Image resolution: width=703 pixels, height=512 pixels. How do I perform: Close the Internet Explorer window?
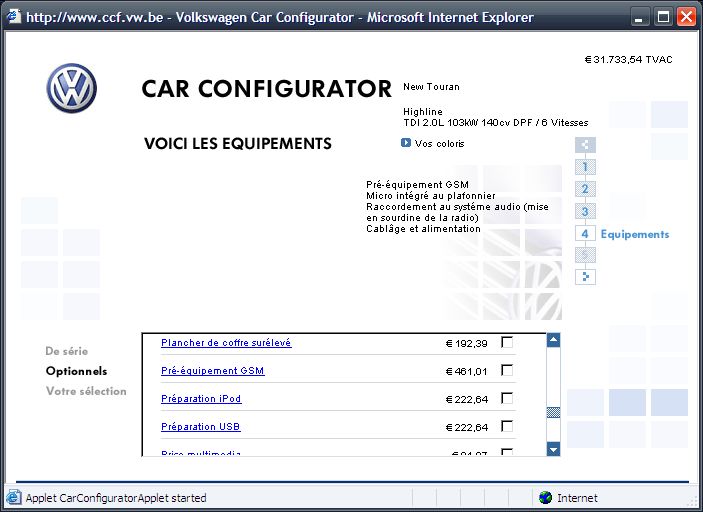(x=686, y=17)
